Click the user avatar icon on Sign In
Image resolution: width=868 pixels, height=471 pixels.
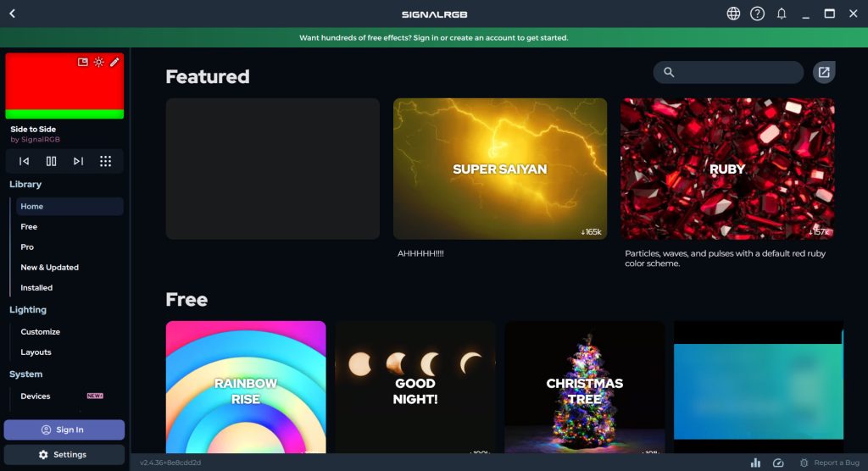click(x=46, y=429)
